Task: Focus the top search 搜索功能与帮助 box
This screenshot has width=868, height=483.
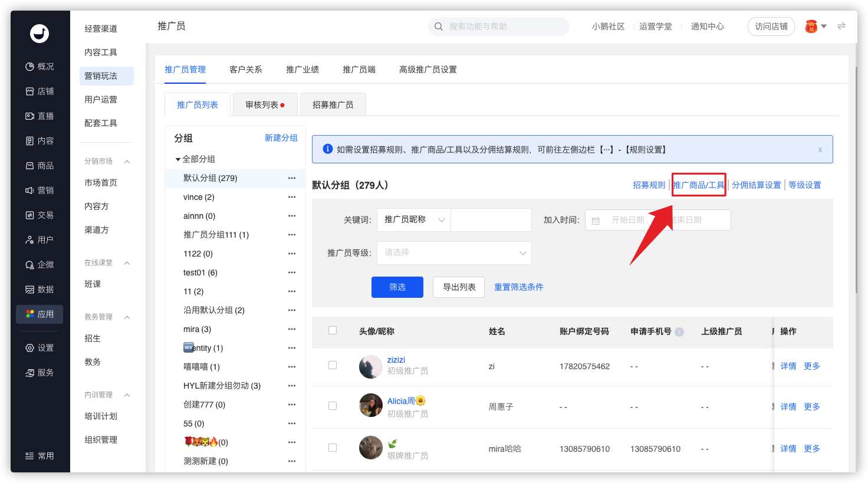Action: pyautogui.click(x=499, y=27)
